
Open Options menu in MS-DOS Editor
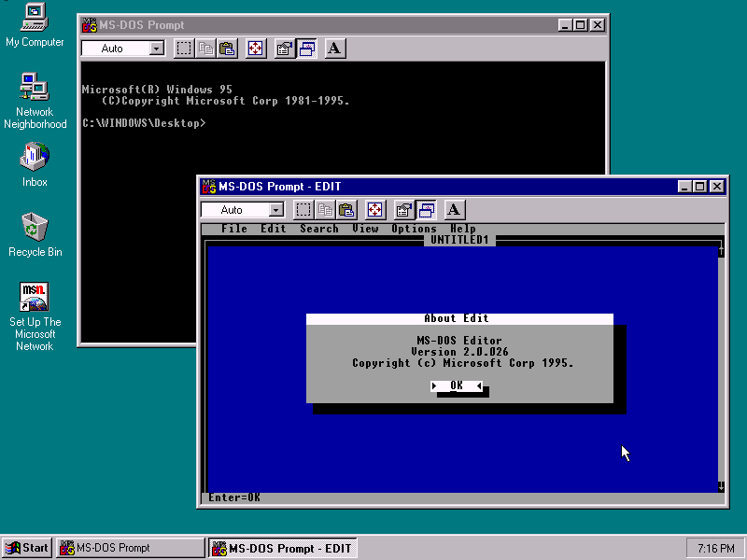pyautogui.click(x=414, y=229)
